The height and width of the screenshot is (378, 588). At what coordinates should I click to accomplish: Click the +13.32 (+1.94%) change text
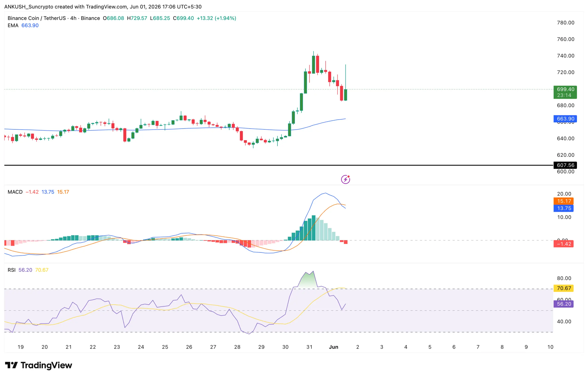click(x=216, y=18)
